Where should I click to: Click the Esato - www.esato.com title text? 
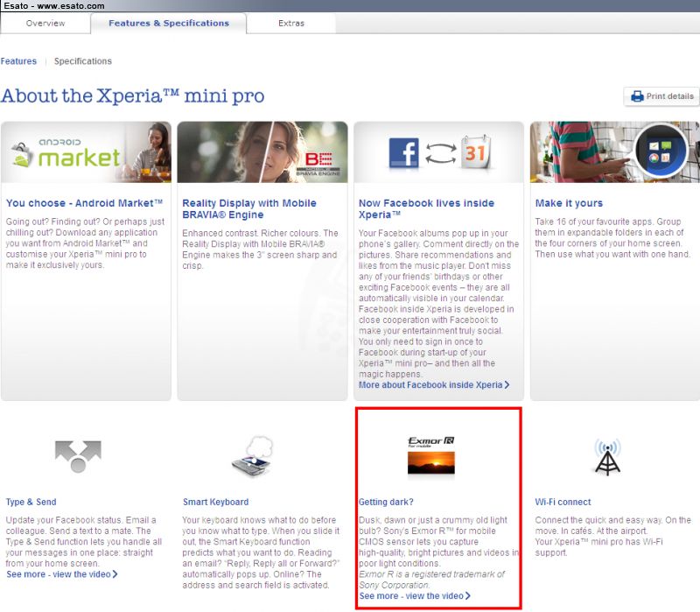point(54,6)
